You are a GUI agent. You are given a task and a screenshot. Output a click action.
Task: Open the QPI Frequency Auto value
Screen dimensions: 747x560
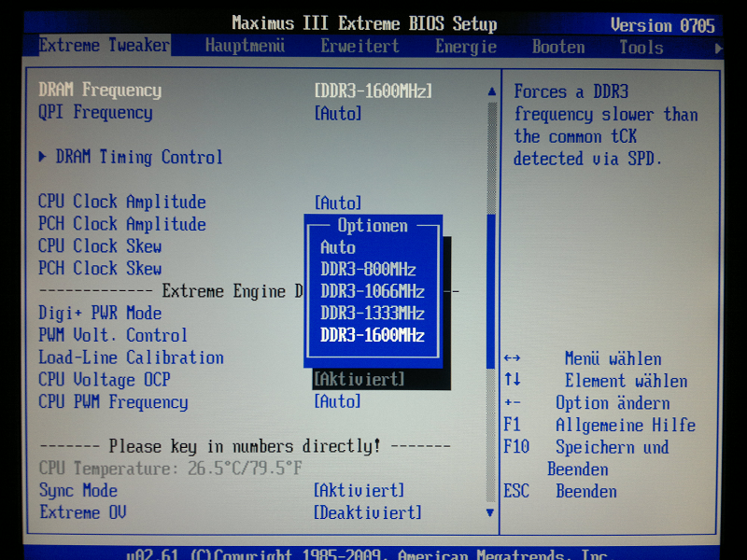point(338,114)
